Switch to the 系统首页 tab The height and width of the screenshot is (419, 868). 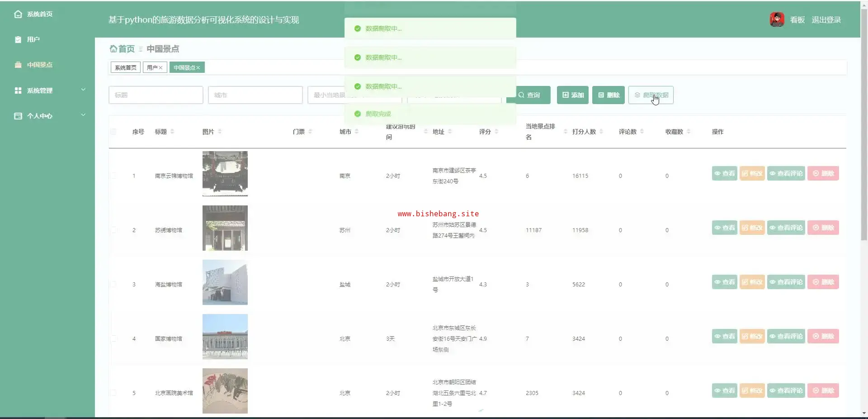tap(125, 68)
